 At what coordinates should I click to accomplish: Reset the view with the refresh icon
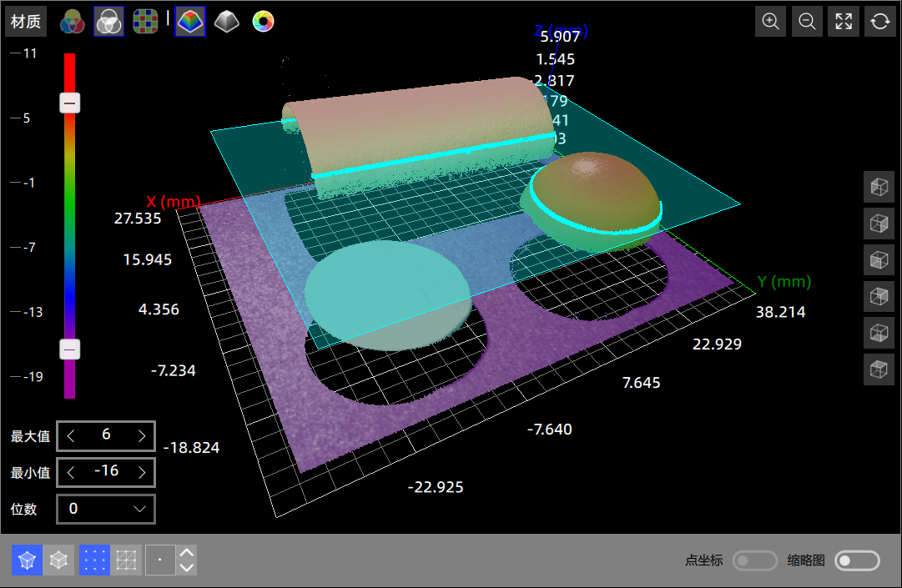click(879, 22)
